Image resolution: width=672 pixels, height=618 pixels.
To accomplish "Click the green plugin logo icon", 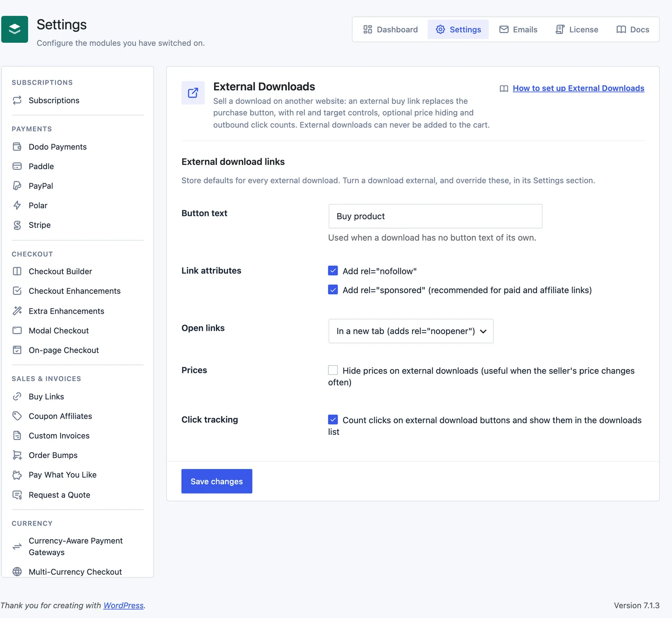I will pos(15,29).
